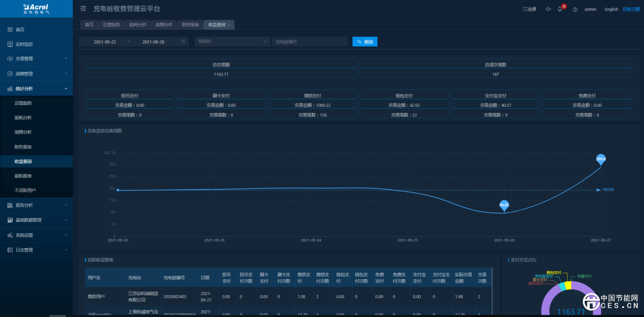Click the start date 2021-09-22 field
Image resolution: width=644 pixels, height=317 pixels.
pos(105,42)
